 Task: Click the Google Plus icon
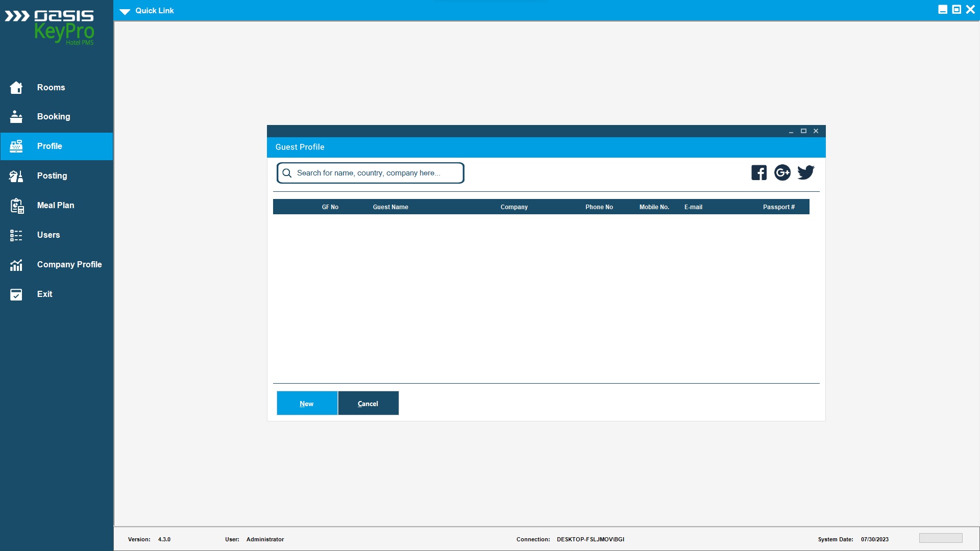[782, 173]
